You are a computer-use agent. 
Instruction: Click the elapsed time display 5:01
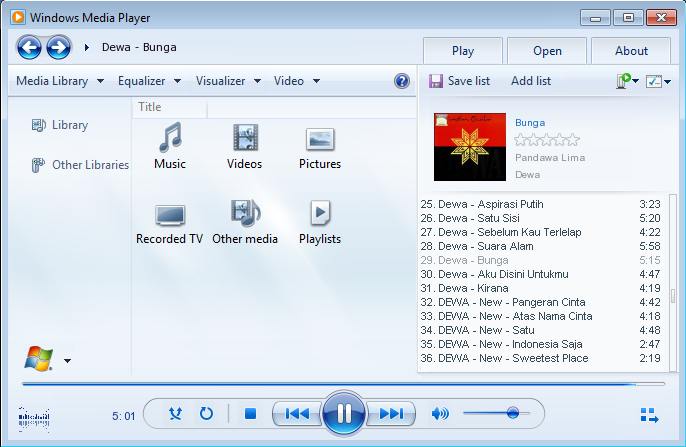click(x=123, y=416)
